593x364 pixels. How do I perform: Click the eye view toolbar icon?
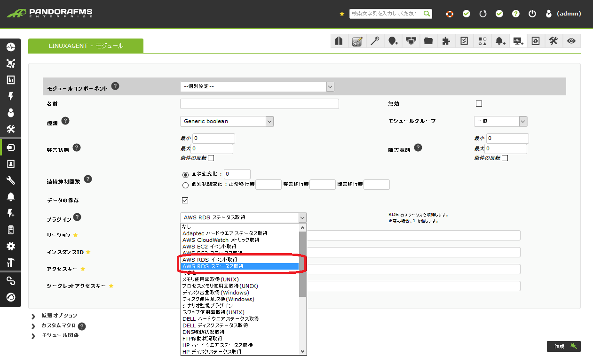point(571,41)
